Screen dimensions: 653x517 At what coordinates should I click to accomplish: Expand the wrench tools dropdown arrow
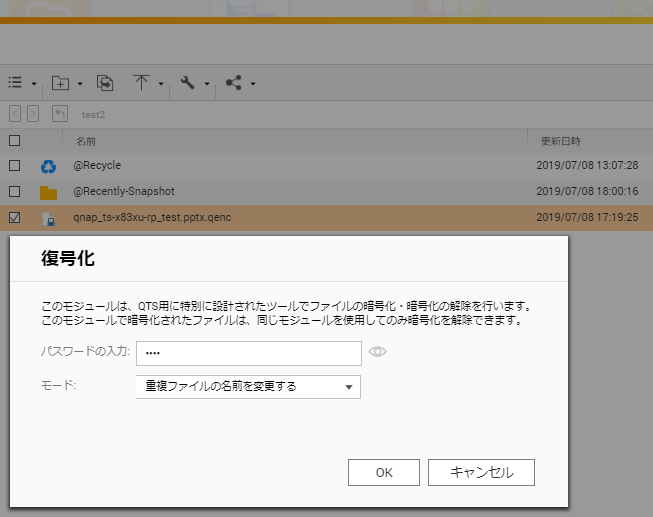point(207,84)
